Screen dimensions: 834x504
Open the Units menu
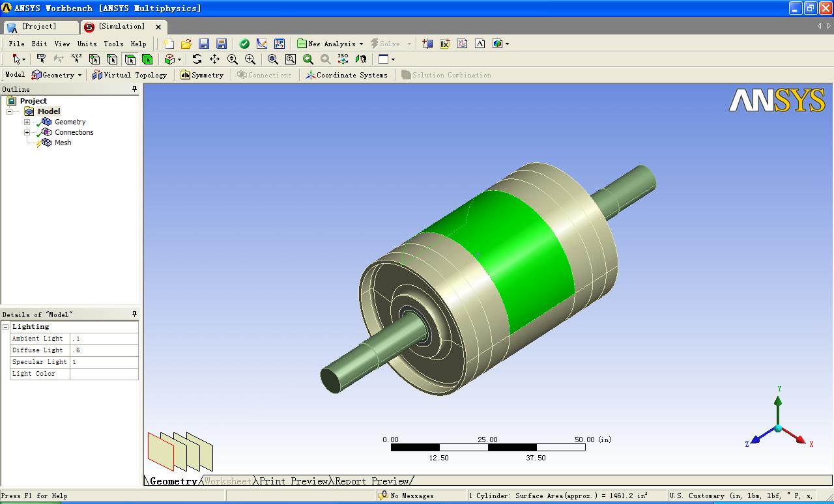click(87, 44)
